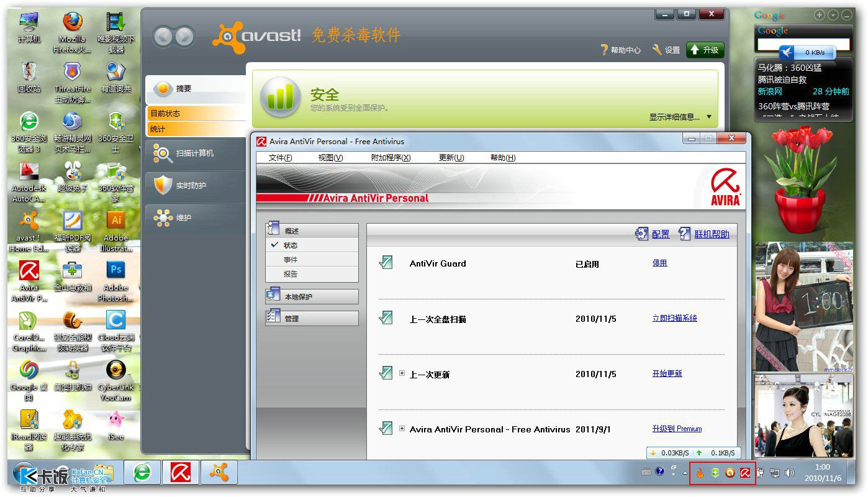Open the Avira red umbrella tray icon
Viewport: 868px width, 497px height.
745,473
